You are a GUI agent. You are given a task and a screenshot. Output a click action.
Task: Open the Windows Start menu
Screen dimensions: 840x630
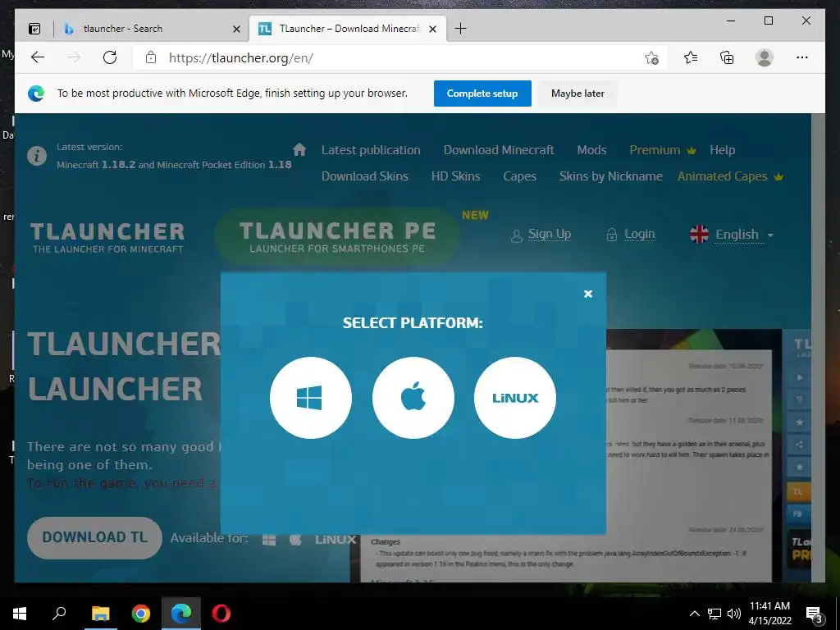[x=20, y=614]
